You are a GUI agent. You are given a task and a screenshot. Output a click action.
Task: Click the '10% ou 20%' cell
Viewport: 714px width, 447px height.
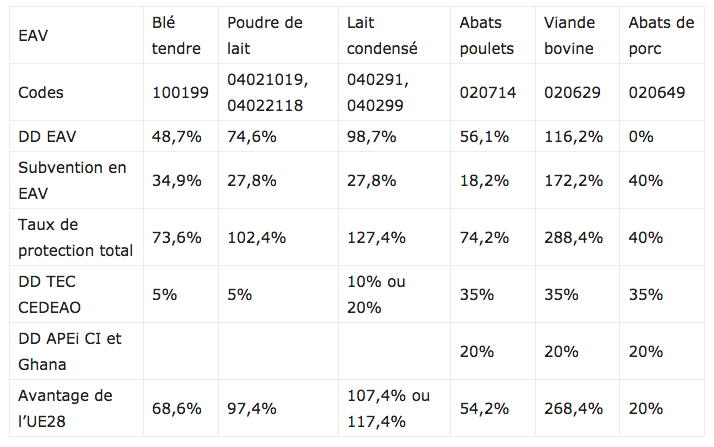[377, 295]
